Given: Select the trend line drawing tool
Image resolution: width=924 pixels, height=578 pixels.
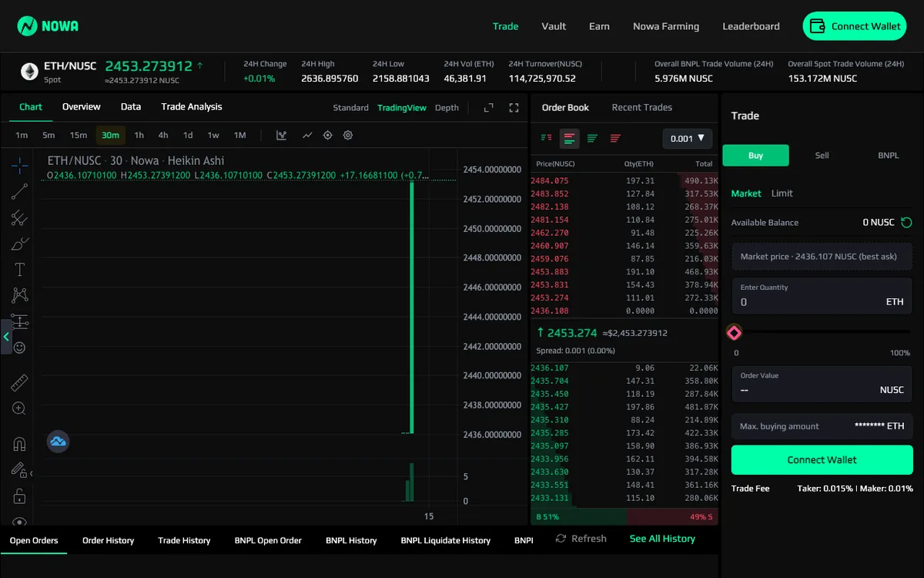Looking at the screenshot, I should [x=20, y=191].
